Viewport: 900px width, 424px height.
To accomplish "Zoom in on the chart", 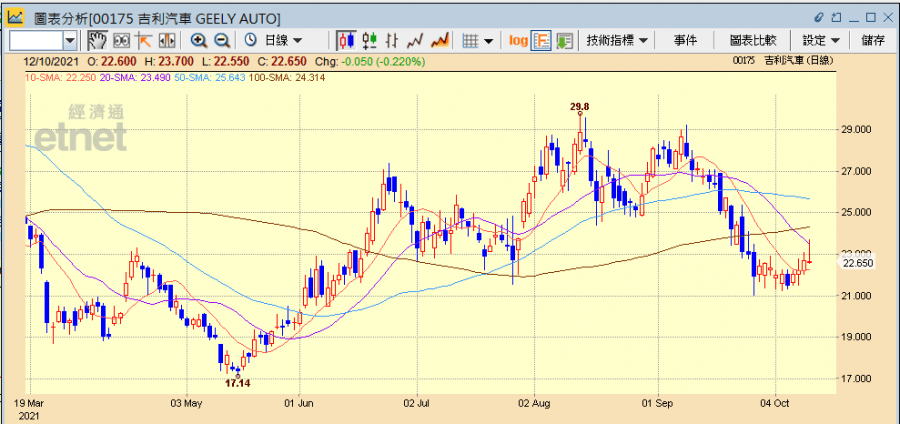I will 198,40.
